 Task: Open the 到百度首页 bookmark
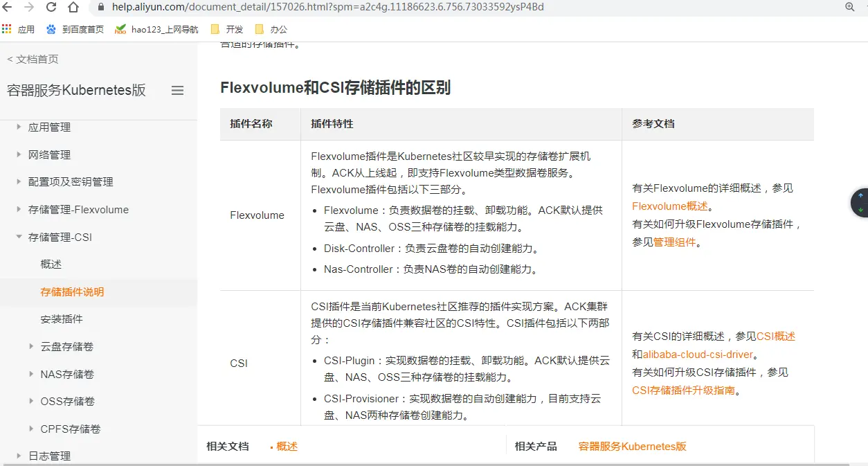(75, 30)
